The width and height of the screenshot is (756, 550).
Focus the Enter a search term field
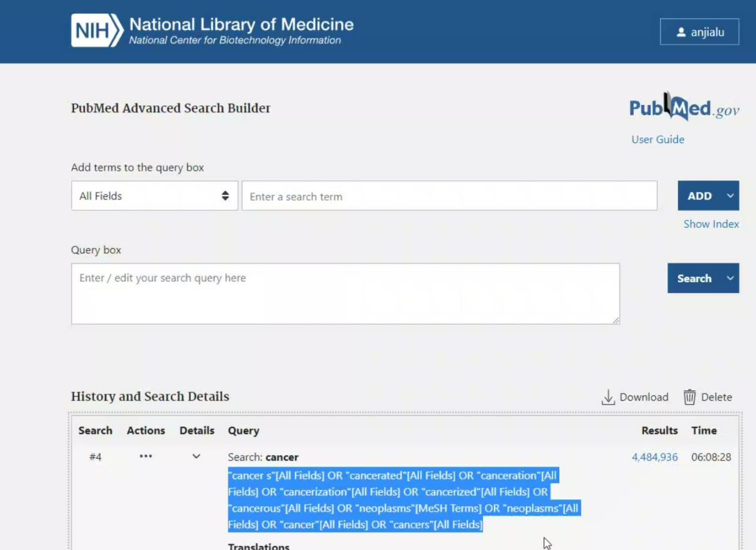(449, 196)
